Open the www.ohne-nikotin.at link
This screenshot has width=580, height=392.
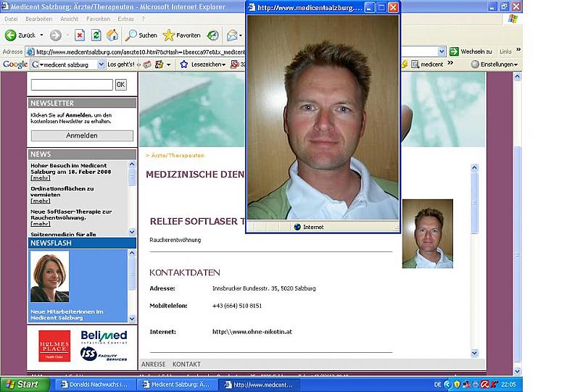(x=252, y=332)
